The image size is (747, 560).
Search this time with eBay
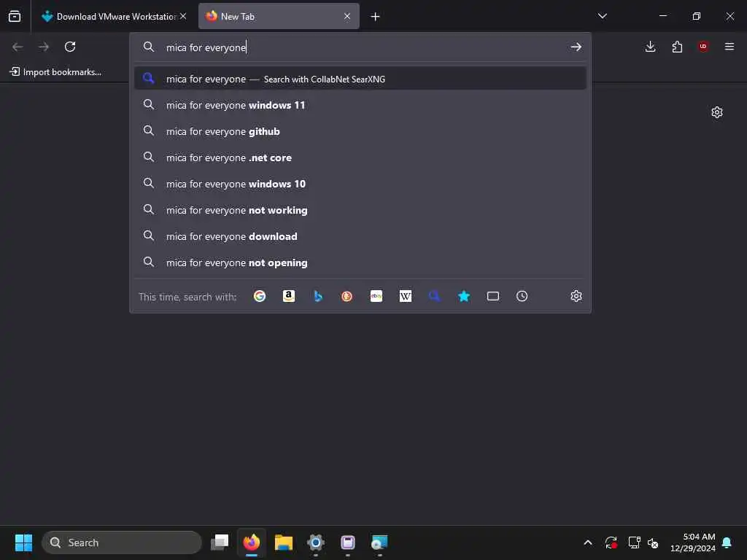[x=376, y=296]
